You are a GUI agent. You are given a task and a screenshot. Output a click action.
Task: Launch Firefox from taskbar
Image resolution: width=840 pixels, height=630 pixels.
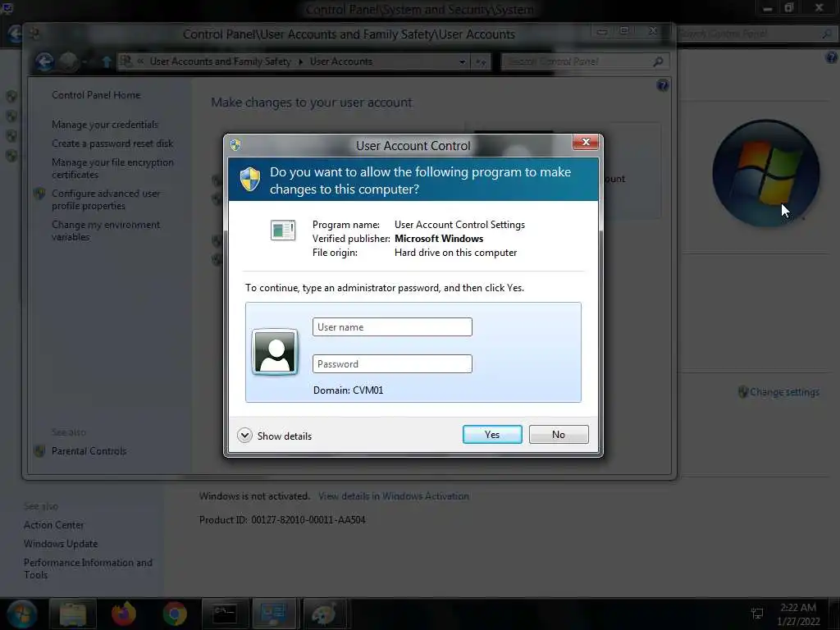tap(124, 614)
